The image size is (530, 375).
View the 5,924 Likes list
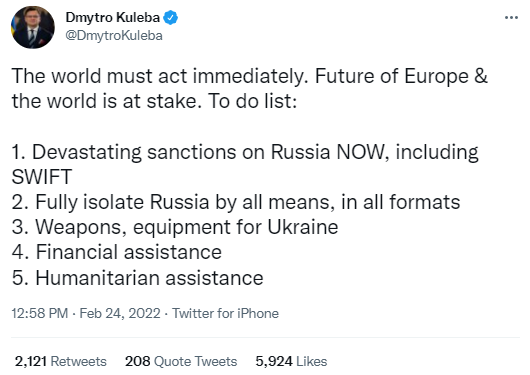[291, 361]
